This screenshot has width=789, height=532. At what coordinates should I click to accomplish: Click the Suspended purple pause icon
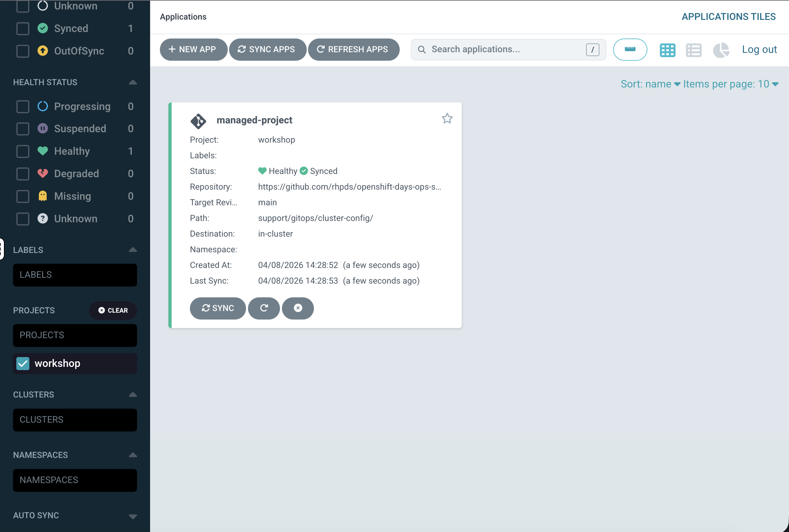pos(42,128)
